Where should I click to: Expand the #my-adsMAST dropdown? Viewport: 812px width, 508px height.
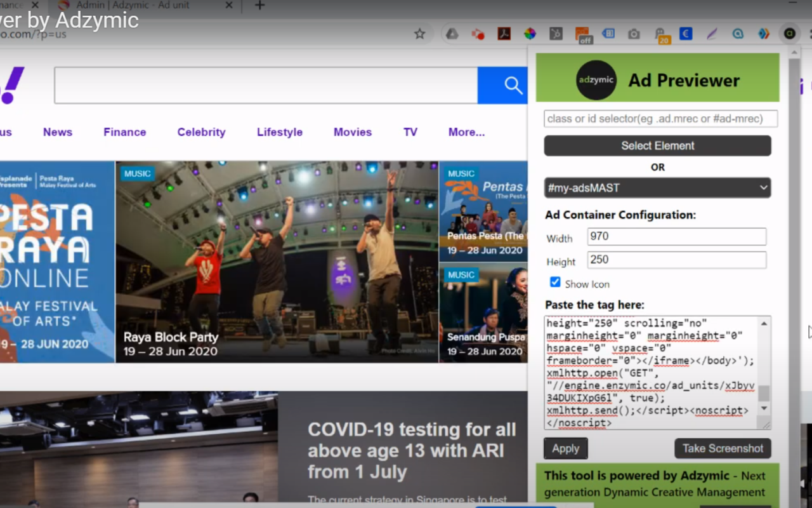(x=657, y=188)
